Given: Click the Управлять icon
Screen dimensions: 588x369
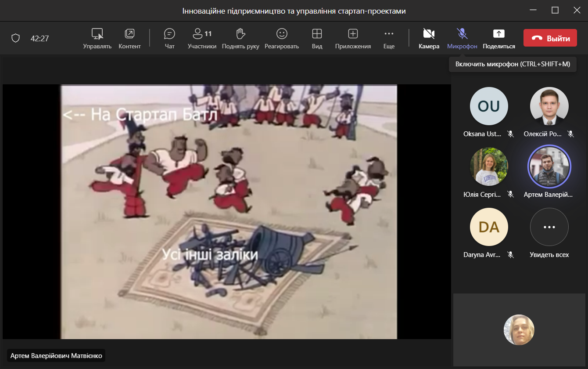Looking at the screenshot, I should pyautogui.click(x=97, y=38).
